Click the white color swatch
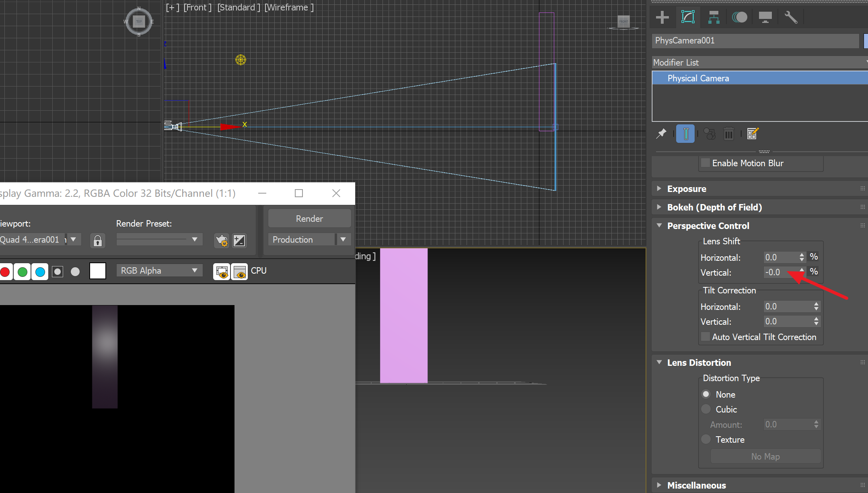The height and width of the screenshot is (493, 868). click(x=98, y=271)
